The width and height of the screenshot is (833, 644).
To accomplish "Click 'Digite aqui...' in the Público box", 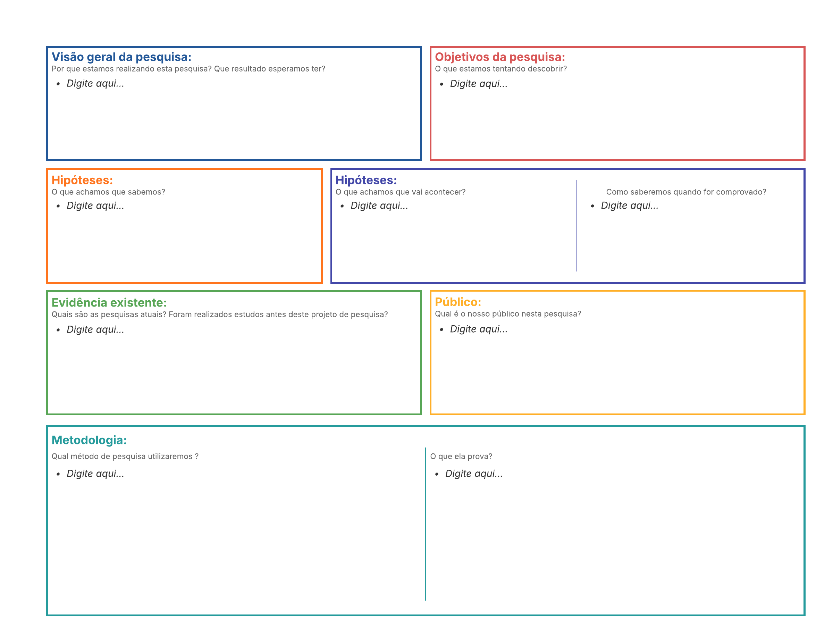I will tap(479, 329).
